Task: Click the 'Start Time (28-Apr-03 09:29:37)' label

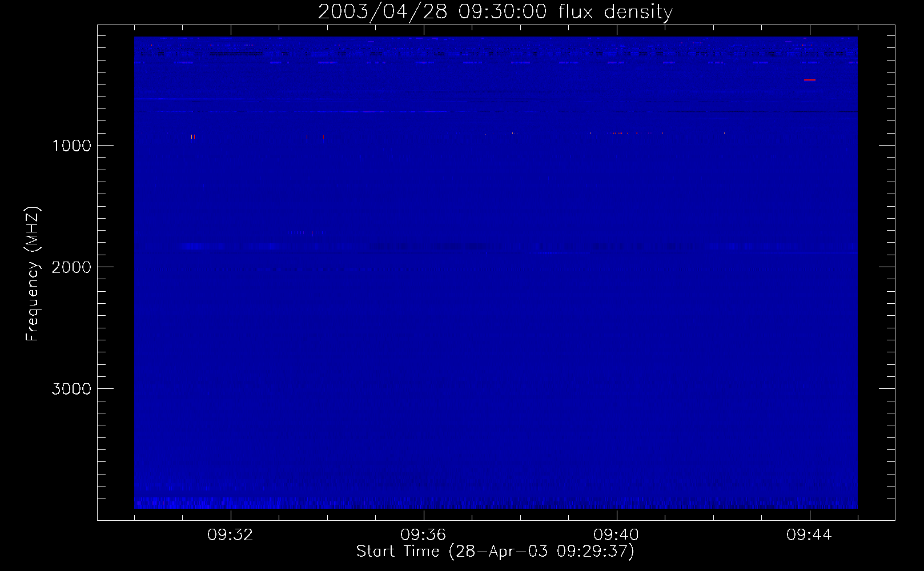Action: coord(495,552)
